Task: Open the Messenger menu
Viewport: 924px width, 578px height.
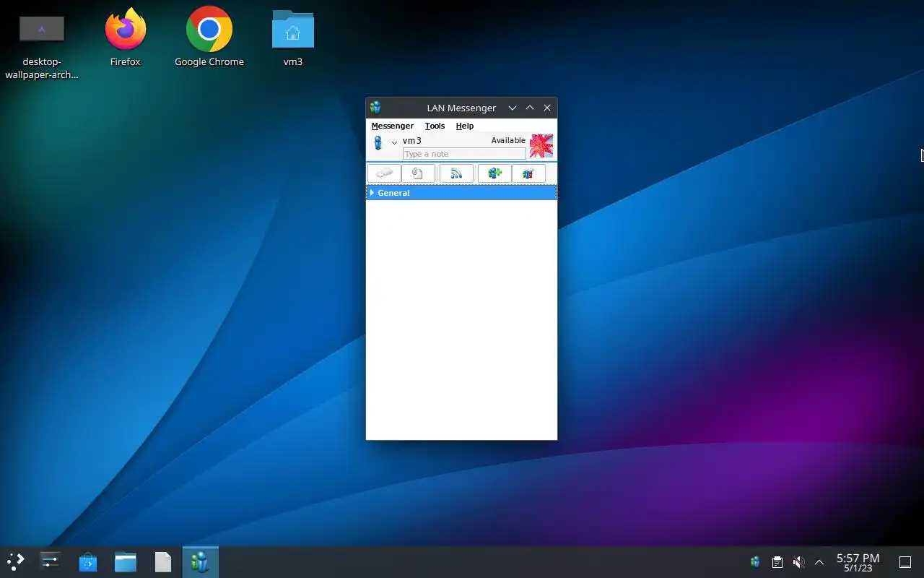Action: [392, 126]
